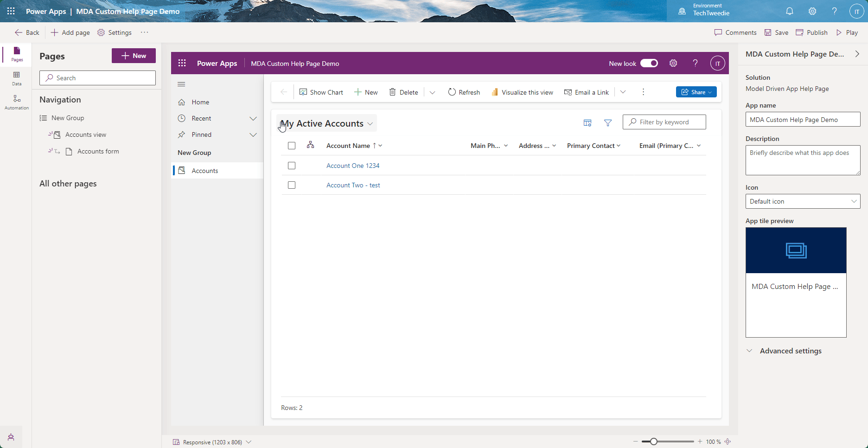Tick the select-all rows checkbox
The width and height of the screenshot is (868, 448).
292,146
